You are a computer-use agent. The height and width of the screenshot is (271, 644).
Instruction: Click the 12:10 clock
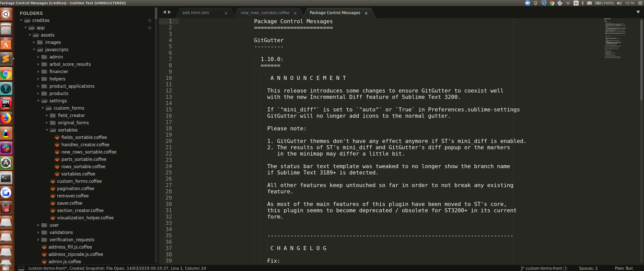(630, 3)
